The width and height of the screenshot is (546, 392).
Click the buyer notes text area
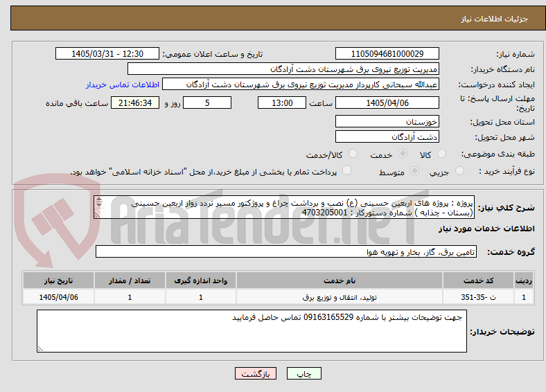(252, 331)
